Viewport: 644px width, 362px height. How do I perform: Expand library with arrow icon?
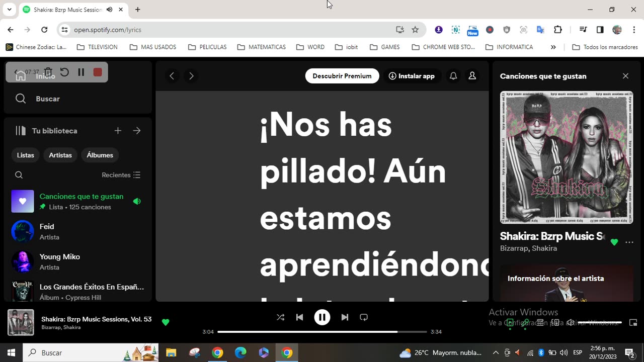coord(137,131)
